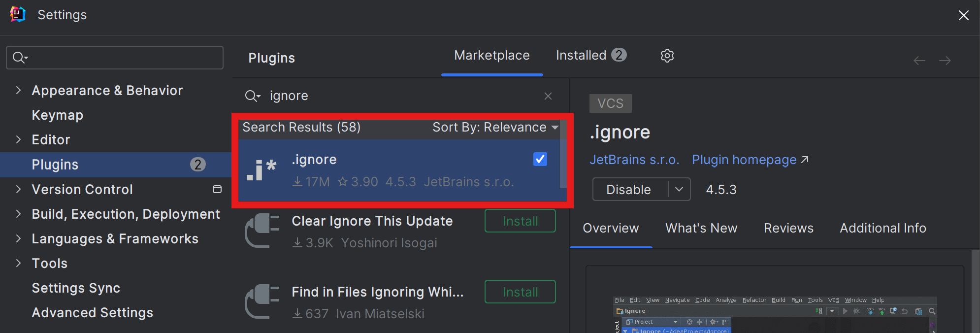Click the project-level icon beside Version Control
This screenshot has height=333, width=980.
[x=217, y=189]
